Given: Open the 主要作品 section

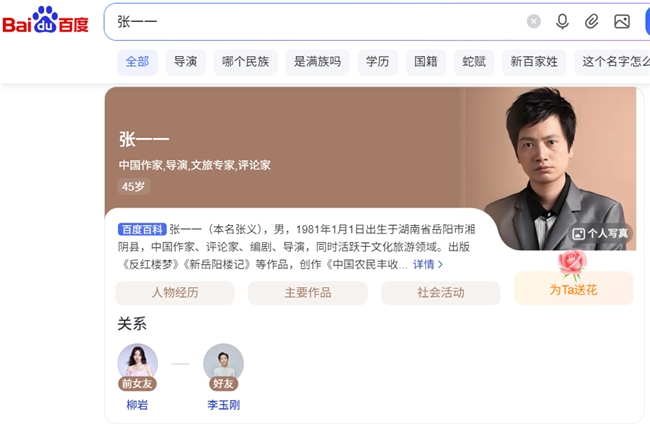Looking at the screenshot, I should 308,293.
